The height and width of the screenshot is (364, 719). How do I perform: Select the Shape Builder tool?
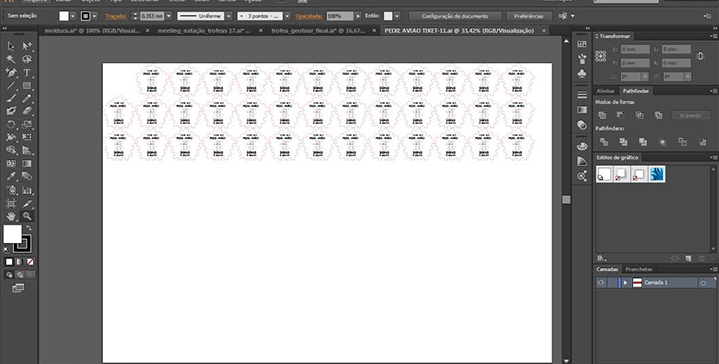coord(11,150)
